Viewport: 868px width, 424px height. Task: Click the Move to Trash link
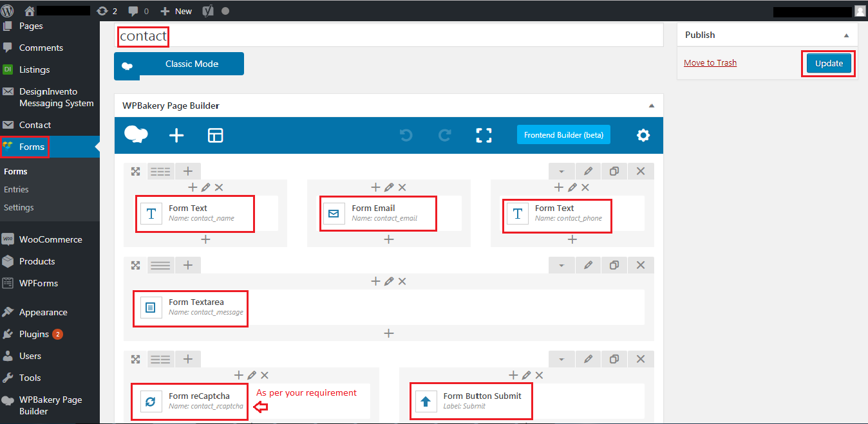pyautogui.click(x=710, y=63)
